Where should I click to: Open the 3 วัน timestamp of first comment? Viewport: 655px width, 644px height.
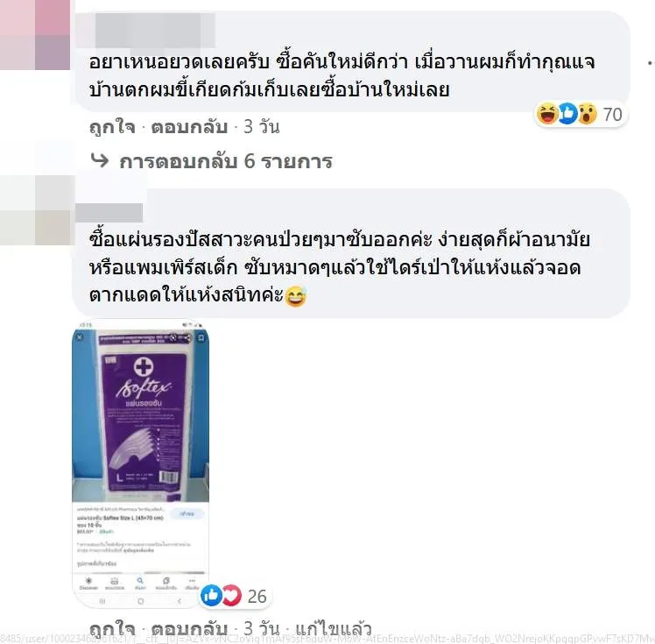pos(262,127)
